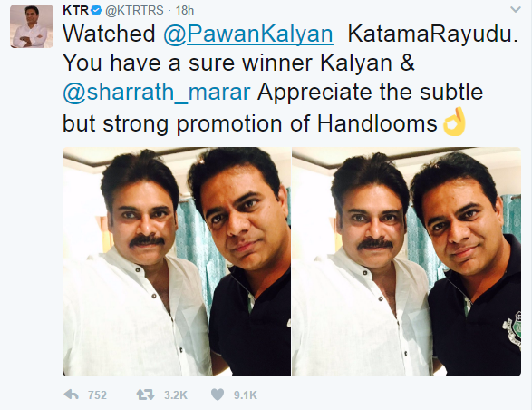Open the left selfie photo

pyautogui.click(x=177, y=261)
